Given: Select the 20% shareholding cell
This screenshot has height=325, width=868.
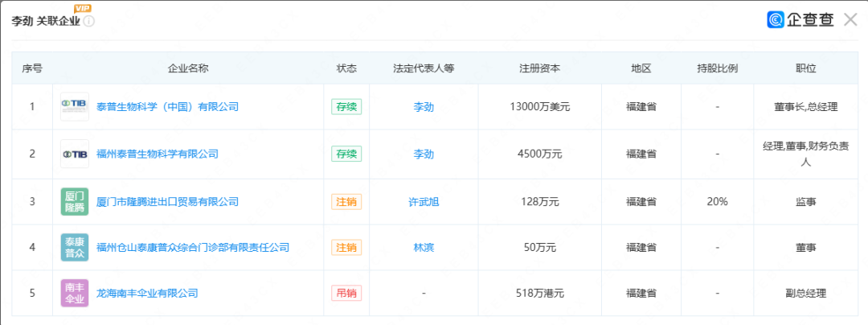Looking at the screenshot, I should (718, 202).
